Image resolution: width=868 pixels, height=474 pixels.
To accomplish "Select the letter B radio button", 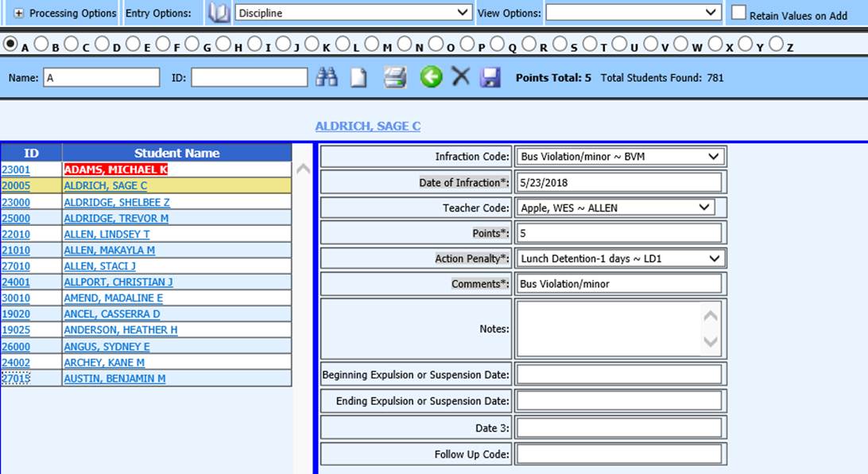I will coord(41,45).
